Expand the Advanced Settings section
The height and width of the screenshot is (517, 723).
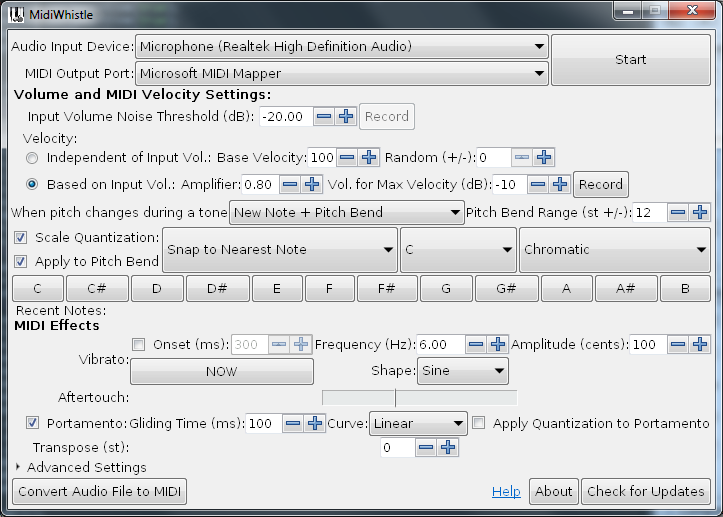click(x=19, y=467)
